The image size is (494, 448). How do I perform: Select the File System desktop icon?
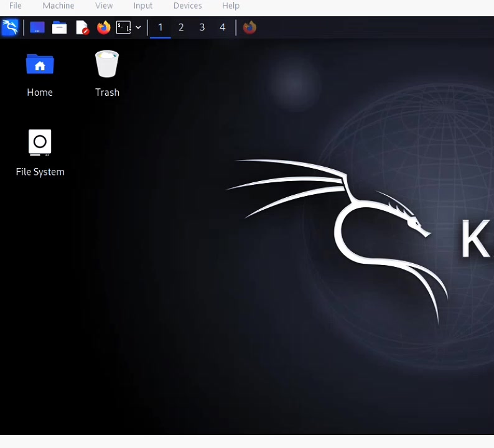point(40,142)
